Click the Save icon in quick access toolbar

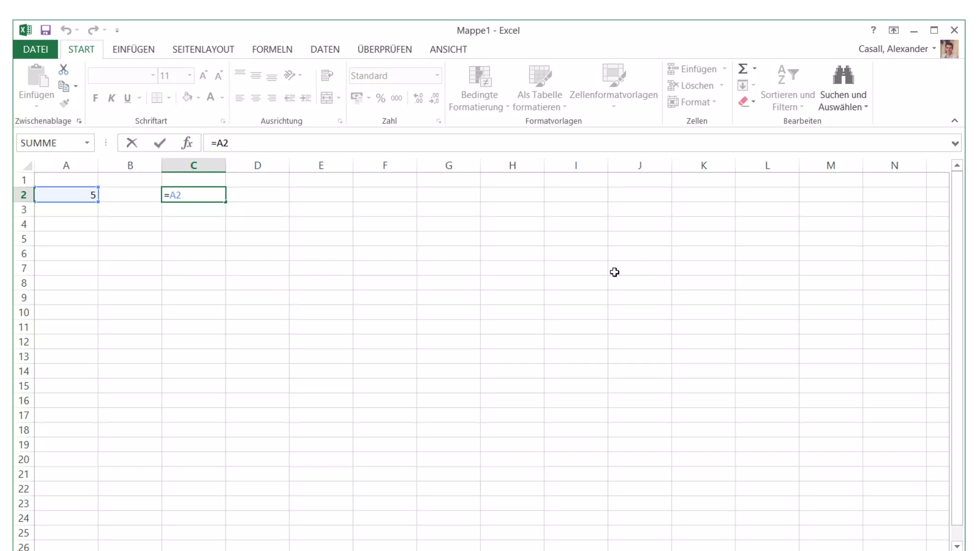coord(45,30)
